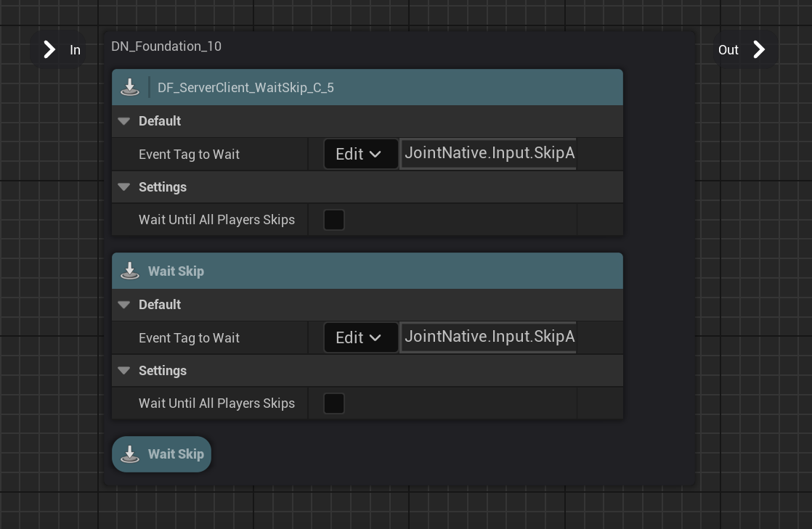Click the JointNative.Input tag field in Wait Skip panel
This screenshot has width=812, height=529.
tap(489, 337)
